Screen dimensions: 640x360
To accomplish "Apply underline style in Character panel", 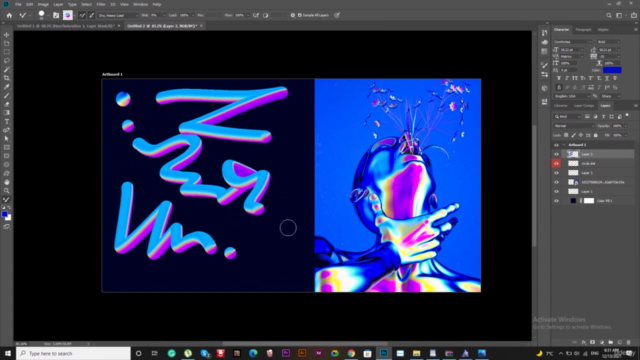I will click(607, 78).
